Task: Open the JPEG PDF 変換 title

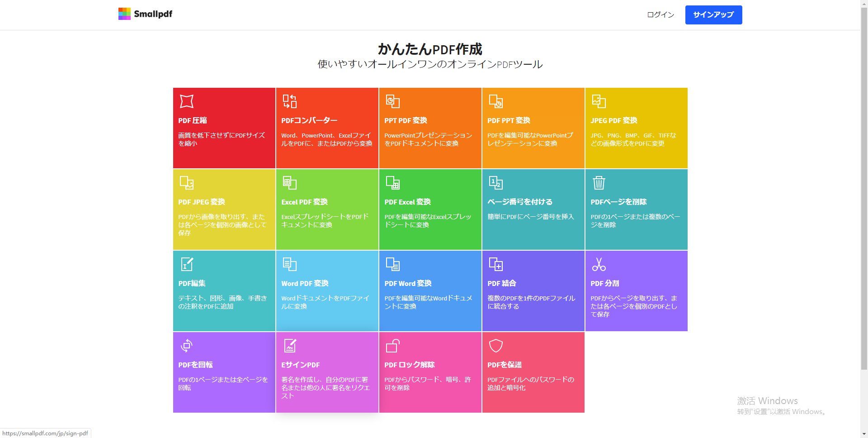Action: click(x=614, y=120)
